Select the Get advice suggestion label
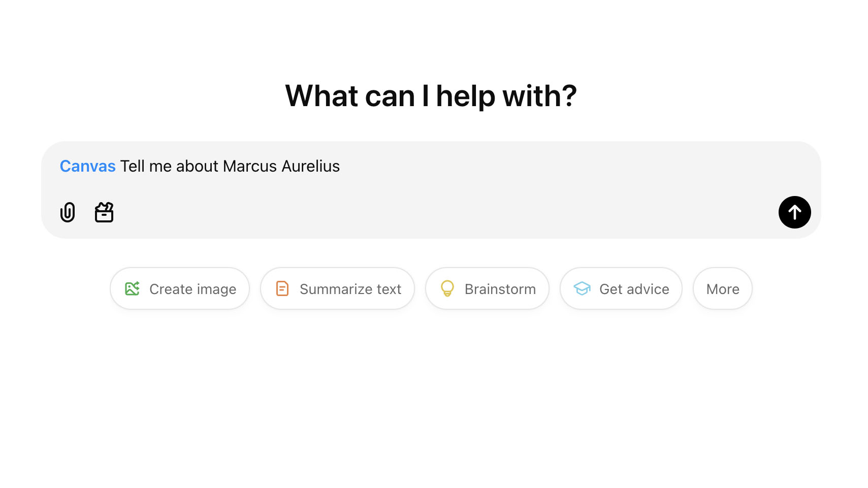Viewport: 868px width, 488px height. (x=634, y=289)
